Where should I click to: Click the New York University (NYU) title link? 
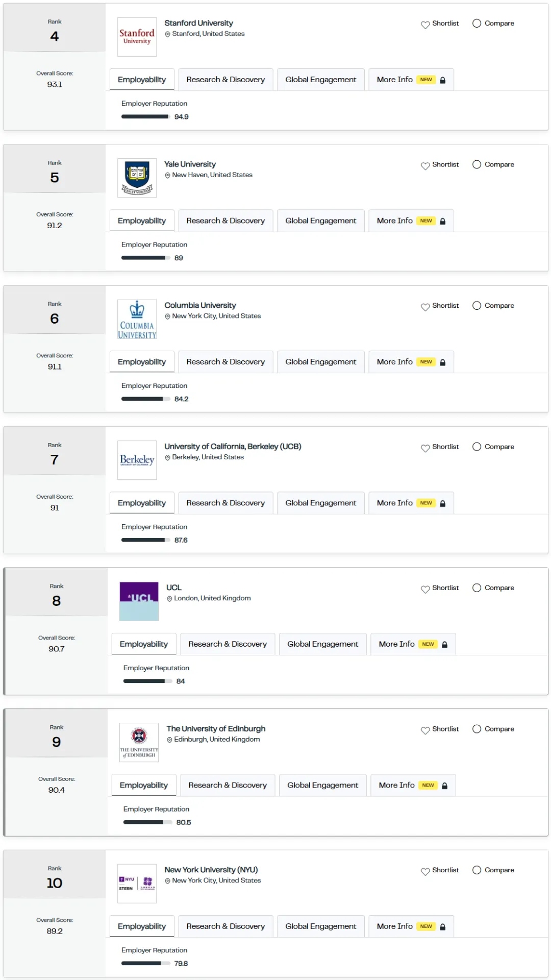pyautogui.click(x=211, y=870)
